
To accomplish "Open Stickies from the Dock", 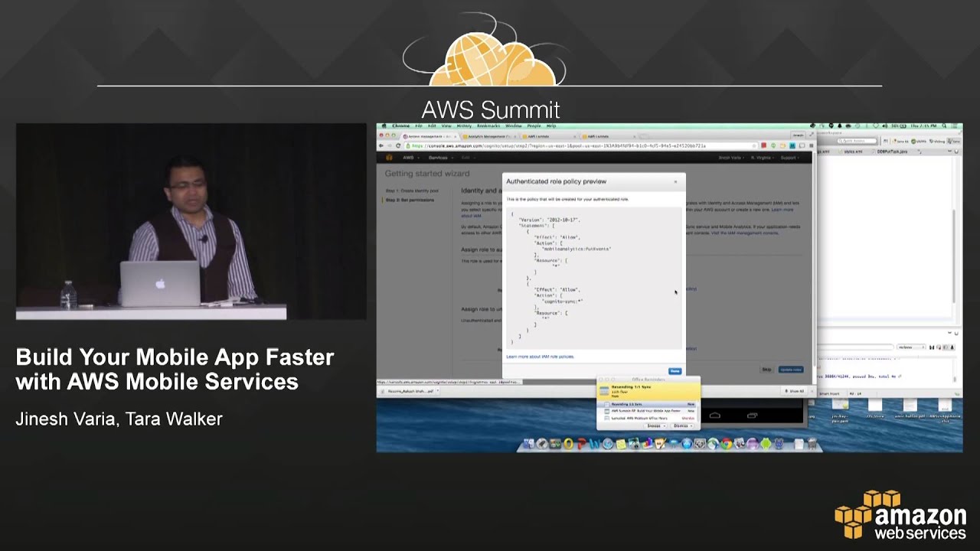I will (621, 444).
